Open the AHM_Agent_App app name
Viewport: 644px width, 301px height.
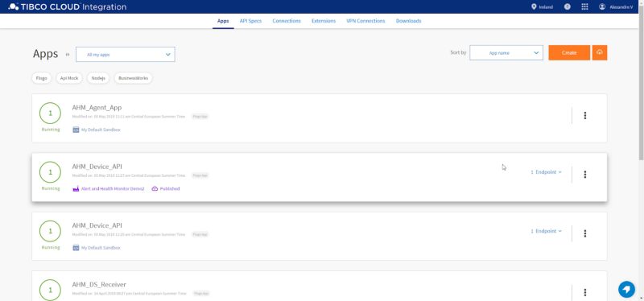point(97,108)
